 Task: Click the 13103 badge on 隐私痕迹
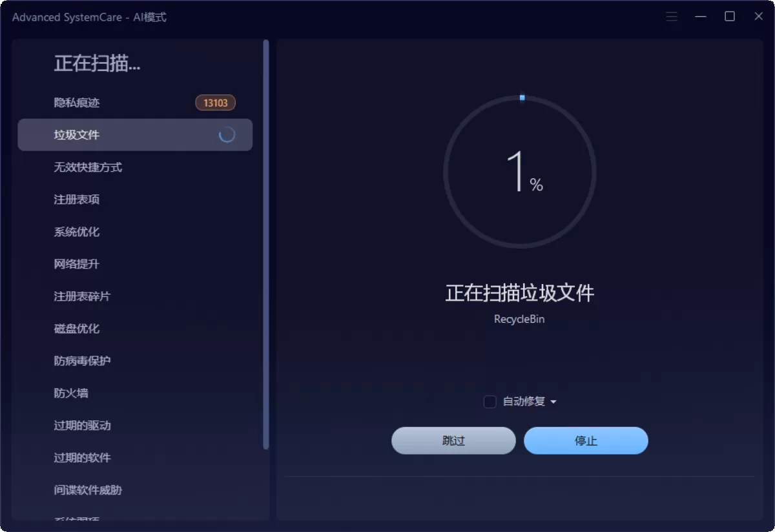click(x=215, y=102)
